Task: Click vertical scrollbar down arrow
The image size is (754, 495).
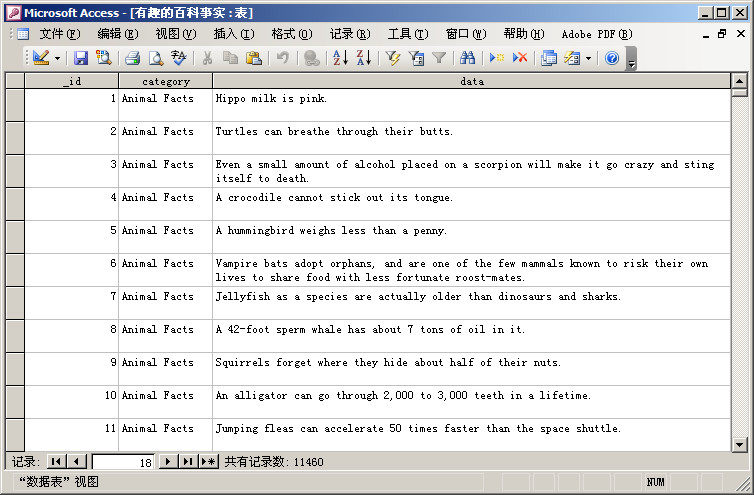Action: pyautogui.click(x=739, y=444)
